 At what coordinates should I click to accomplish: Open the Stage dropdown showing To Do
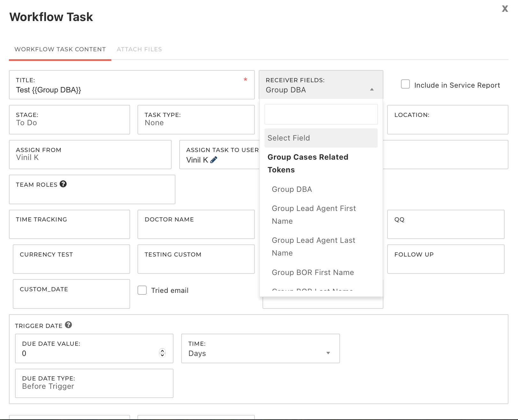[70, 119]
